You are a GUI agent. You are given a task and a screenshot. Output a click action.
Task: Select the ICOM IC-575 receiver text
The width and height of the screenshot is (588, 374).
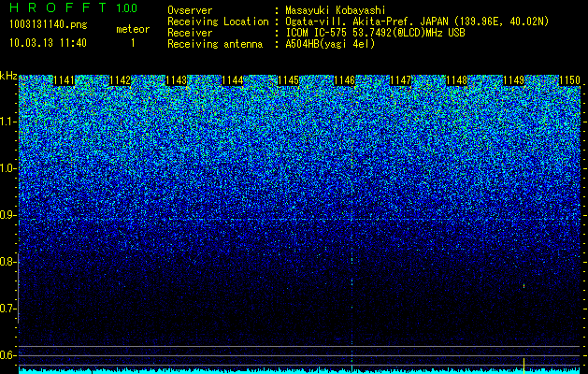pos(375,33)
